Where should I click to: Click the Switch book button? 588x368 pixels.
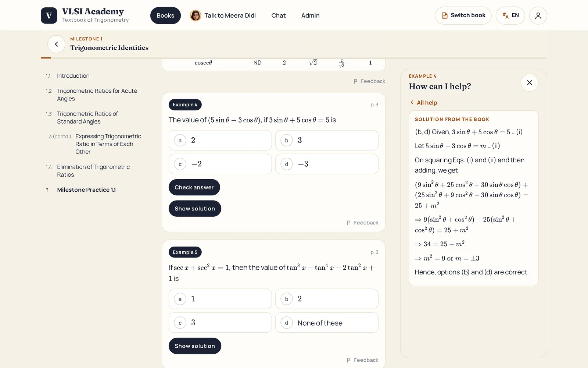[x=463, y=15]
